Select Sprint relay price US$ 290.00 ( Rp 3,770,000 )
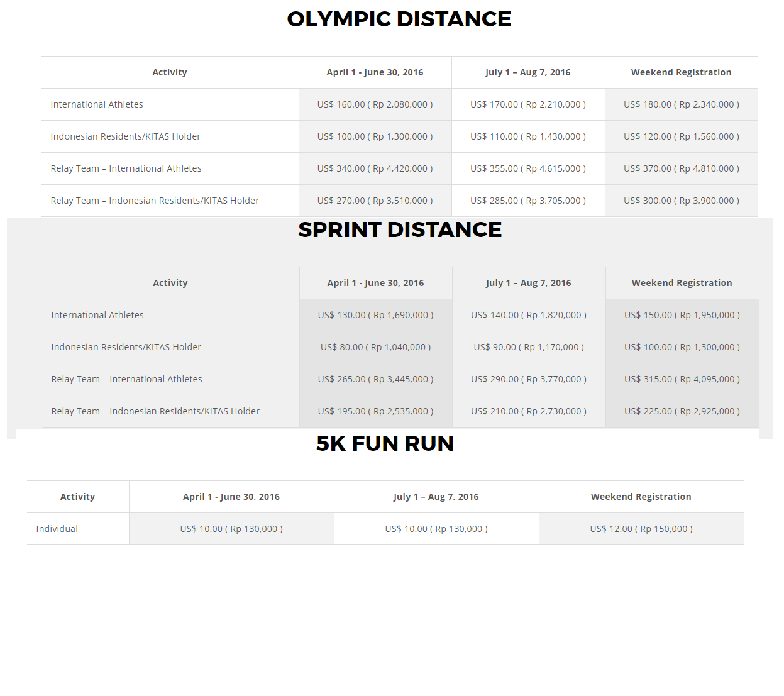 point(529,379)
